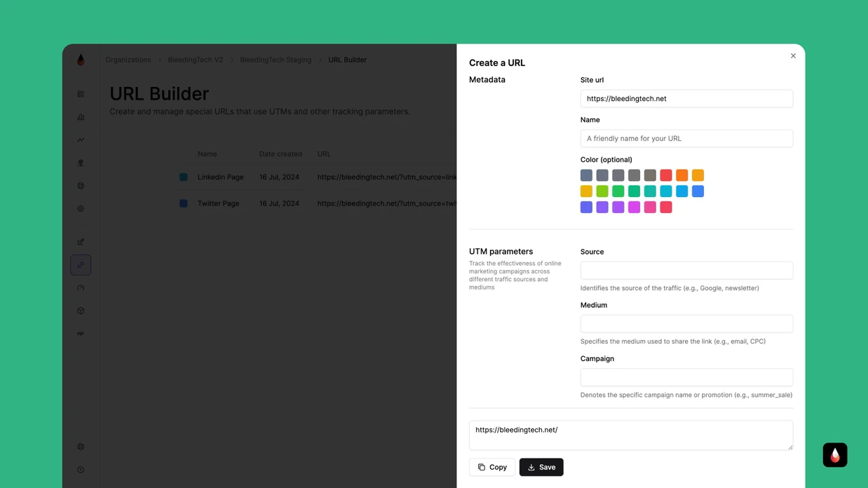The image size is (868, 488).
Task: Click the Name input field for your URL
Action: point(686,138)
